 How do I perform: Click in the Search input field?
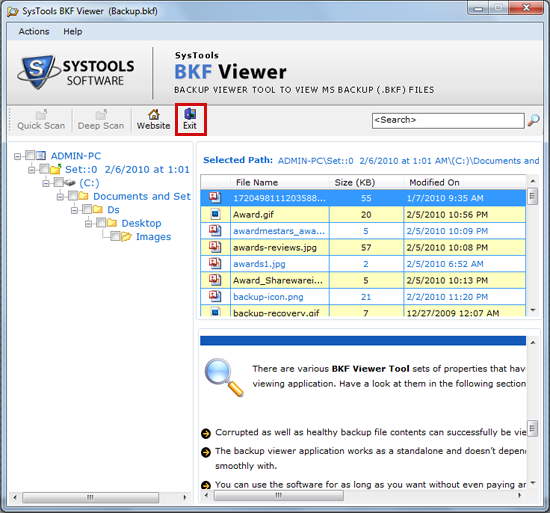(x=448, y=120)
